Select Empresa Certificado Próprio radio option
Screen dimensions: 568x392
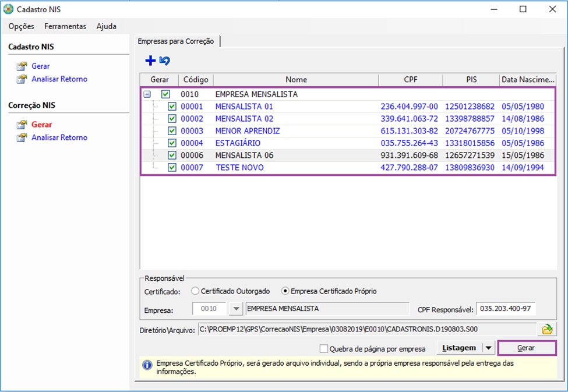(x=285, y=291)
